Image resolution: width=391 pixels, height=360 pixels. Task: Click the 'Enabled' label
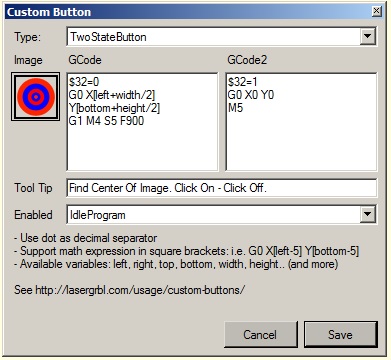click(33, 215)
